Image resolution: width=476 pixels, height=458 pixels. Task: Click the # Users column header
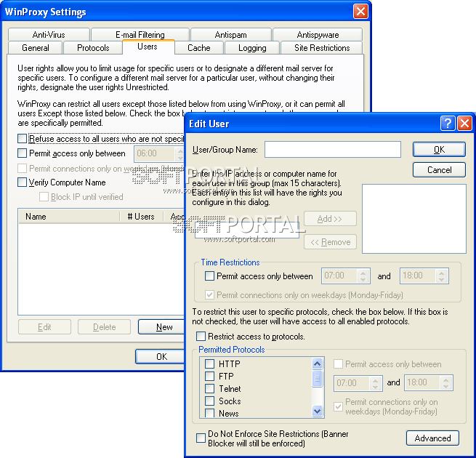(141, 217)
